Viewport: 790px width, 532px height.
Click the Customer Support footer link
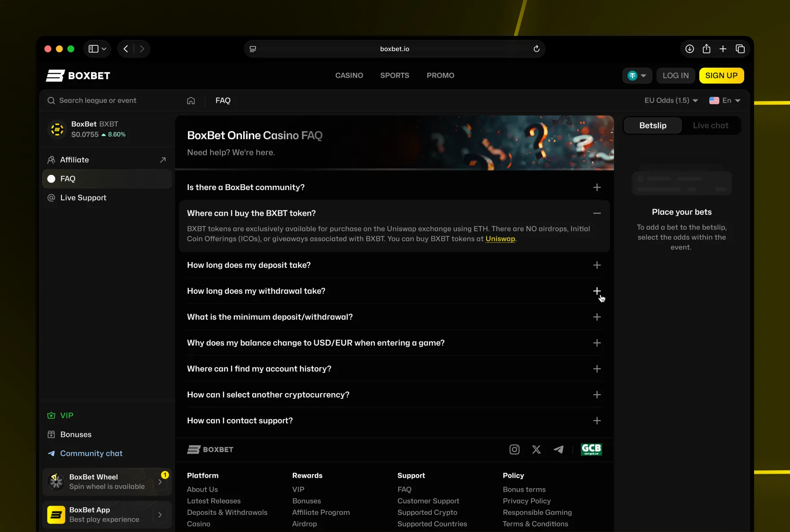[x=428, y=501]
